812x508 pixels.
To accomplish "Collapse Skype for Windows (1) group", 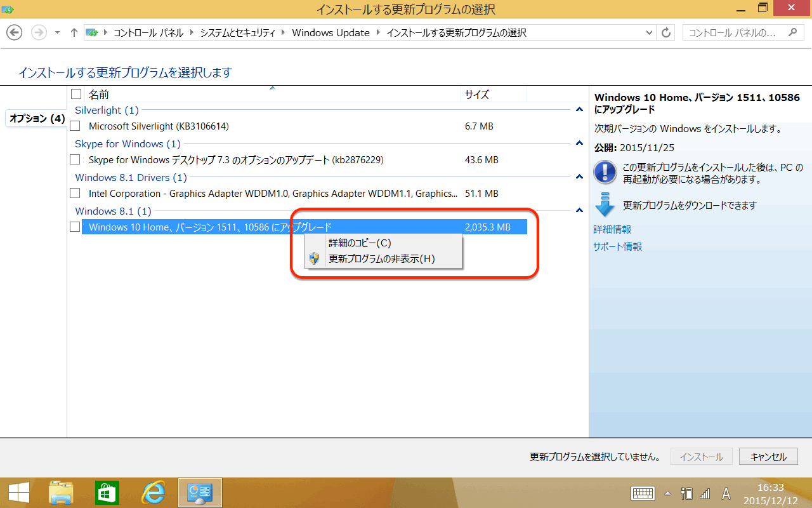I will [x=579, y=144].
